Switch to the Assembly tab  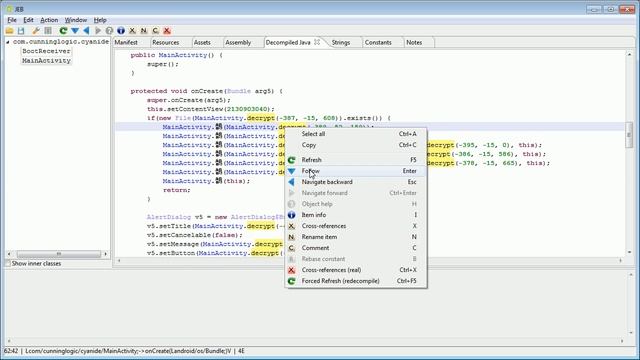(x=238, y=42)
